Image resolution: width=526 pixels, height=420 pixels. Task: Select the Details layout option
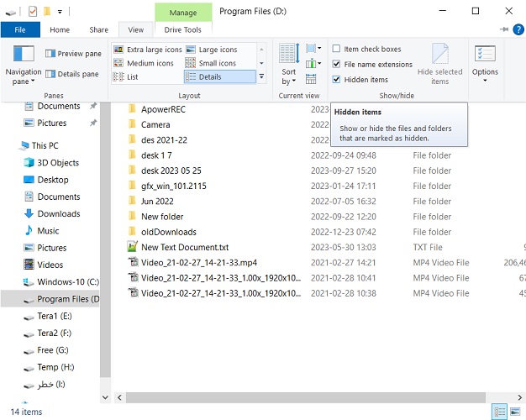pos(219,76)
